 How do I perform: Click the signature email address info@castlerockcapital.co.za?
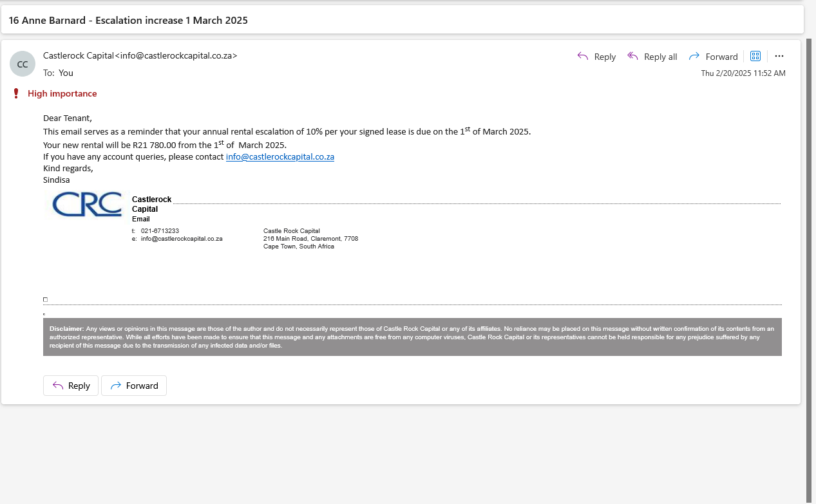pos(182,239)
